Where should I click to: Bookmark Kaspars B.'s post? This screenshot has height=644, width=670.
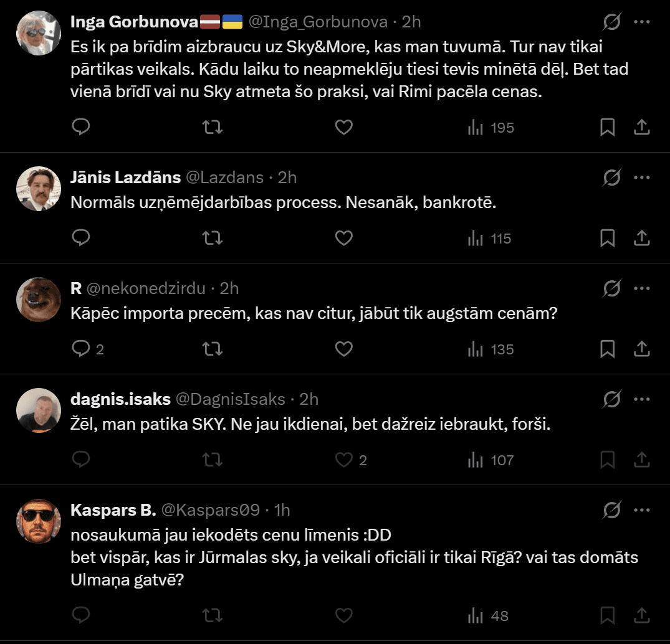click(x=608, y=616)
